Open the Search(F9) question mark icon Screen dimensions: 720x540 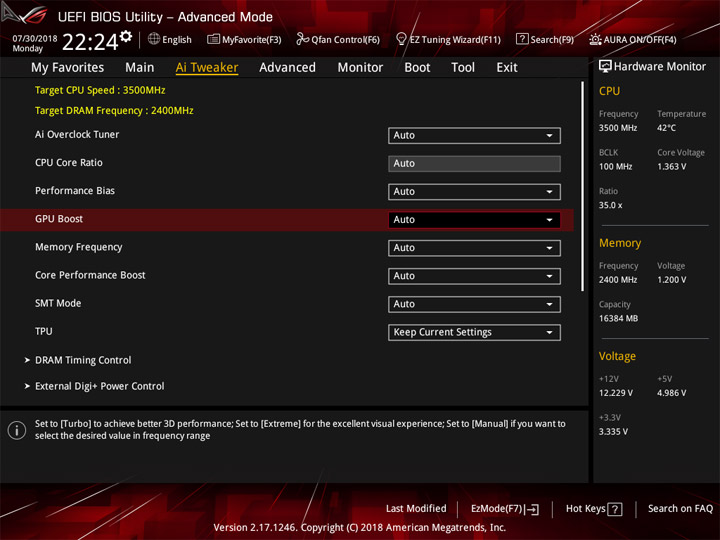[x=522, y=39]
